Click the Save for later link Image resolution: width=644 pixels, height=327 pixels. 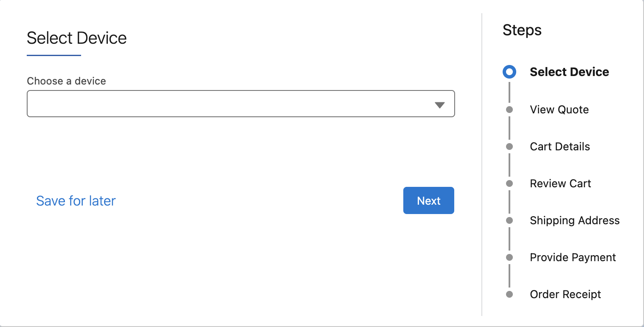(76, 200)
